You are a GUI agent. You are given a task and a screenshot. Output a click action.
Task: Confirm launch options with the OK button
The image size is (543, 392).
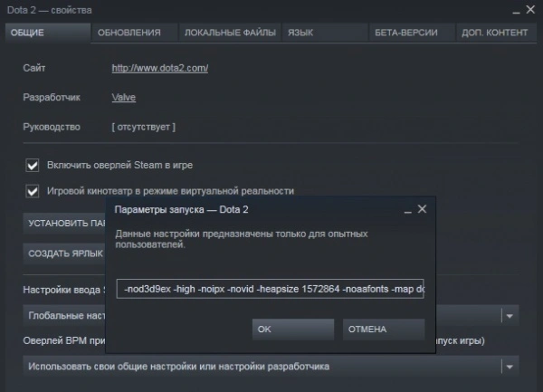[293, 330]
